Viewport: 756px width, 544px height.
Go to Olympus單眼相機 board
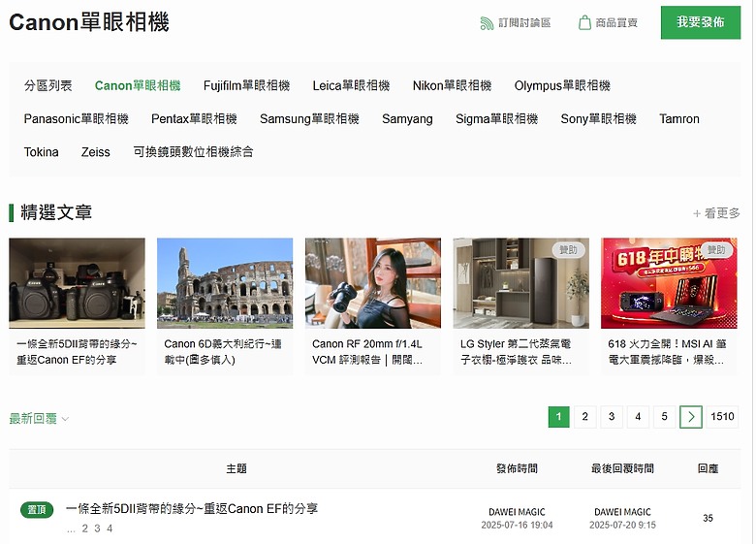pos(562,86)
